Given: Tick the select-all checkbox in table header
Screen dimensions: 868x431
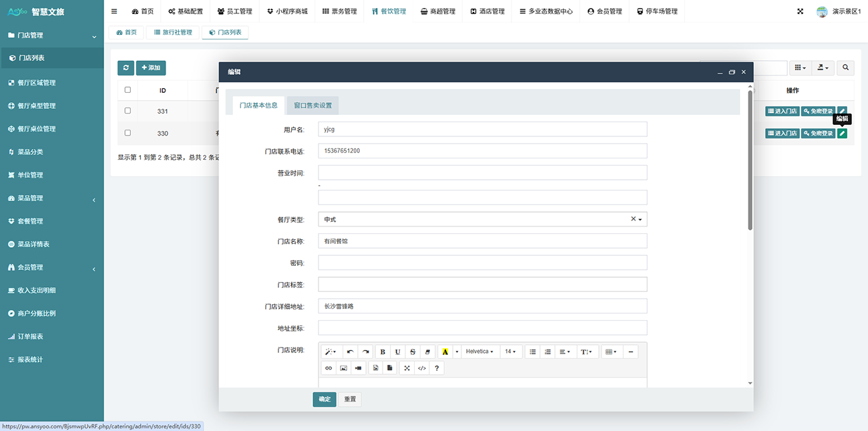Looking at the screenshot, I should pos(128,90).
